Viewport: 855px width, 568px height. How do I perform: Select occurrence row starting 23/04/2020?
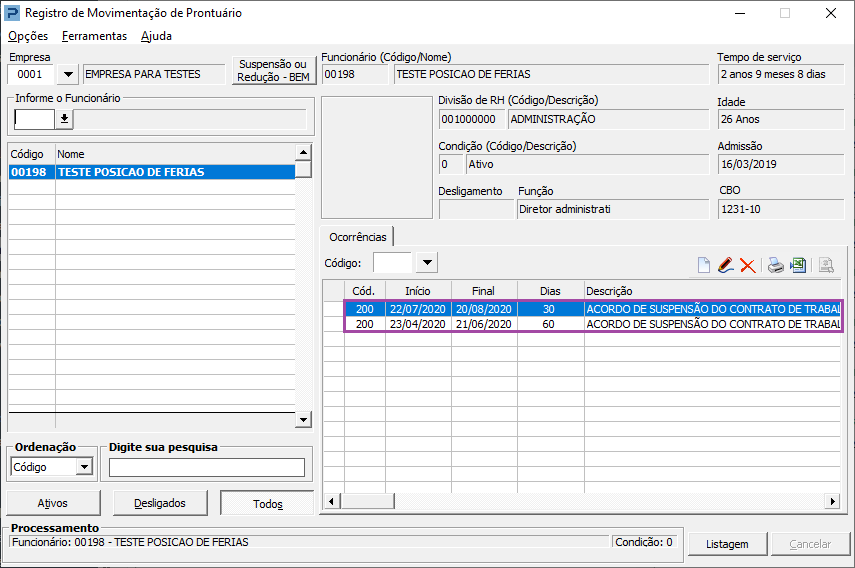pos(593,324)
